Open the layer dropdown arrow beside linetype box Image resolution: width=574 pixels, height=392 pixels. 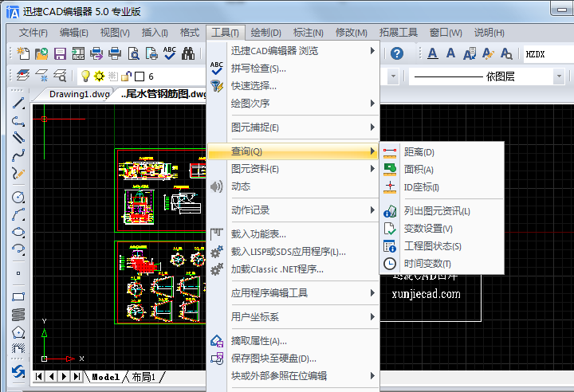click(x=393, y=76)
